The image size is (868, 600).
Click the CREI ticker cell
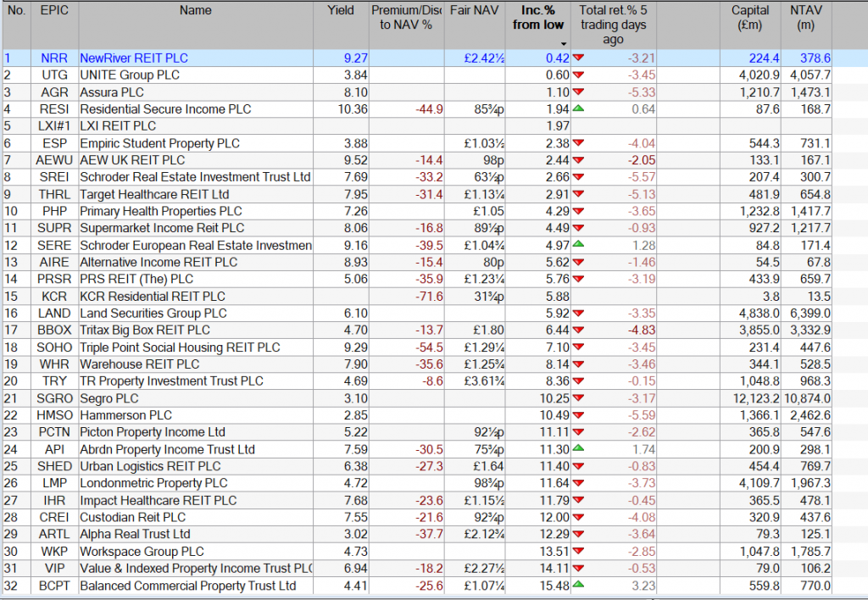click(54, 518)
